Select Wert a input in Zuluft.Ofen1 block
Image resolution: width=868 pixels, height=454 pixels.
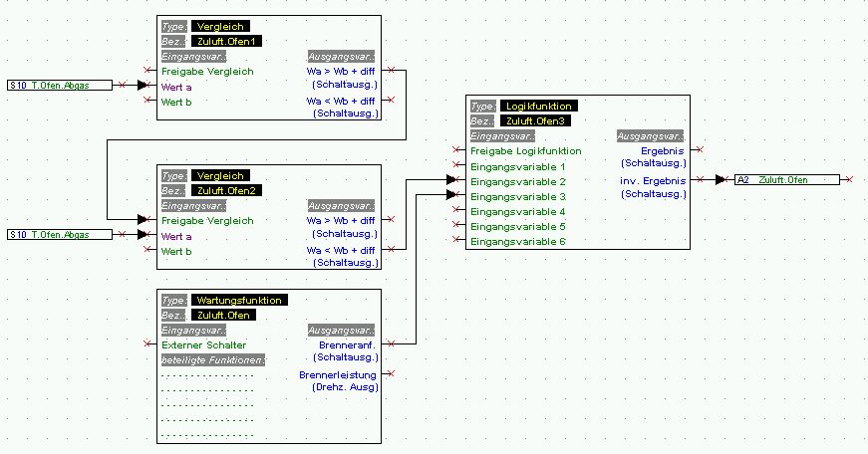click(176, 87)
